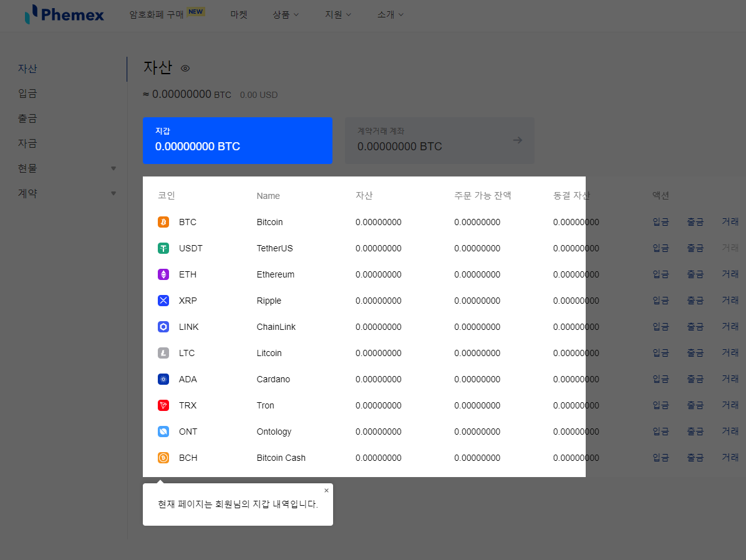Click the 0.00 USD total value
The width and height of the screenshot is (746, 560).
coord(259,95)
